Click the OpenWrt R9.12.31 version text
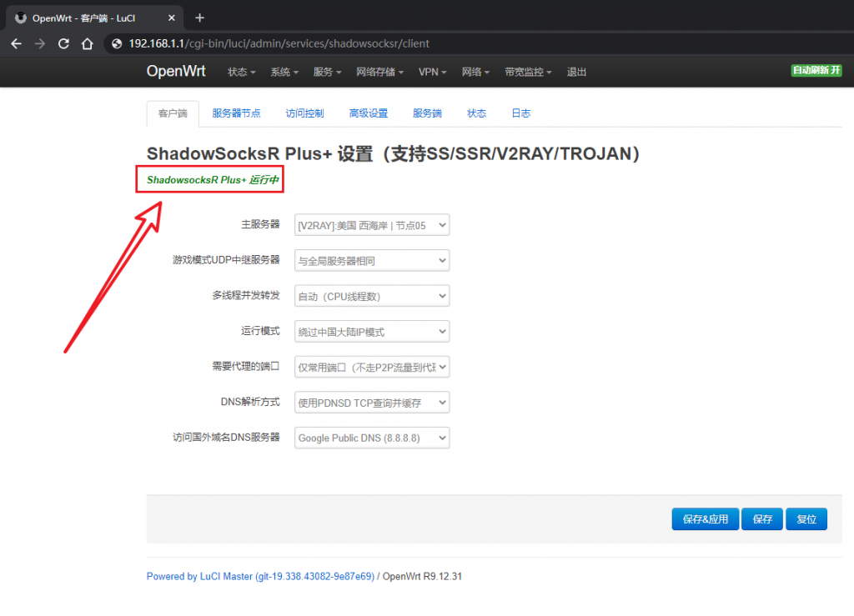854x616 pixels. [x=422, y=576]
